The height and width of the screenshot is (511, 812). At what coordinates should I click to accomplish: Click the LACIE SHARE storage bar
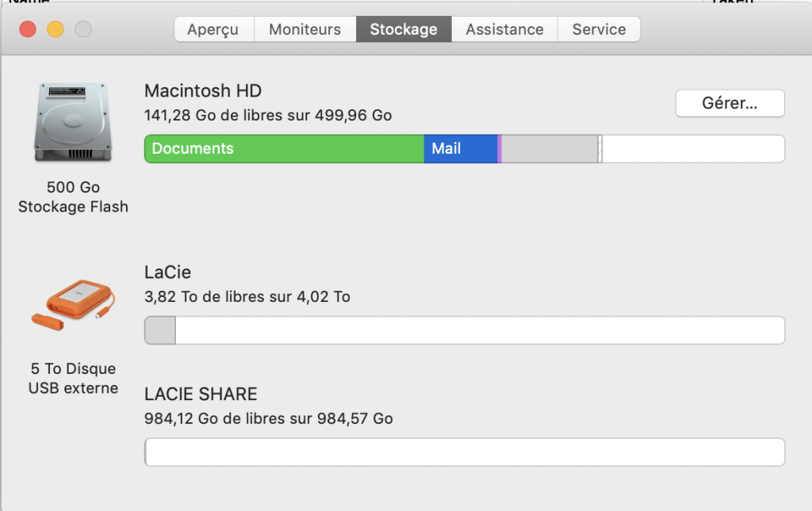click(465, 452)
